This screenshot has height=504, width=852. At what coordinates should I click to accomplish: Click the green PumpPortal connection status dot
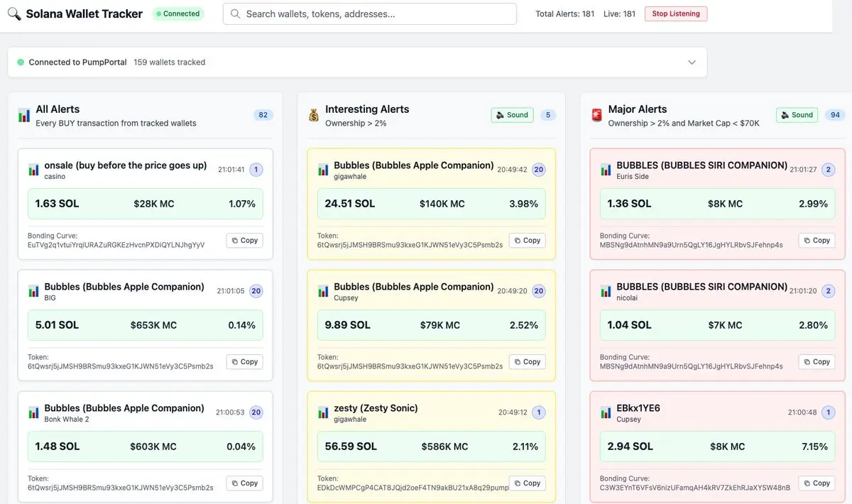click(21, 62)
